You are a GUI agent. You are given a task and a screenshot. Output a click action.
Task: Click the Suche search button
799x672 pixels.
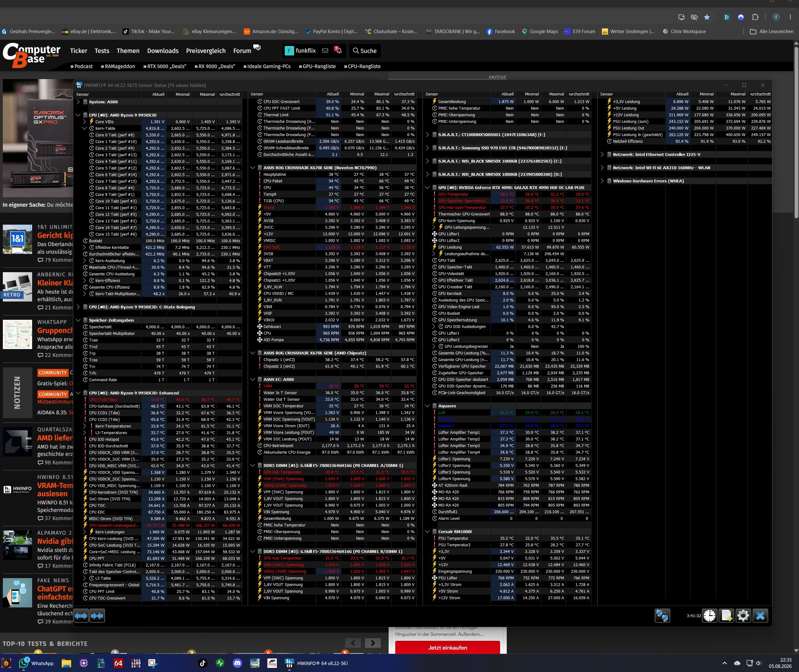pos(365,51)
